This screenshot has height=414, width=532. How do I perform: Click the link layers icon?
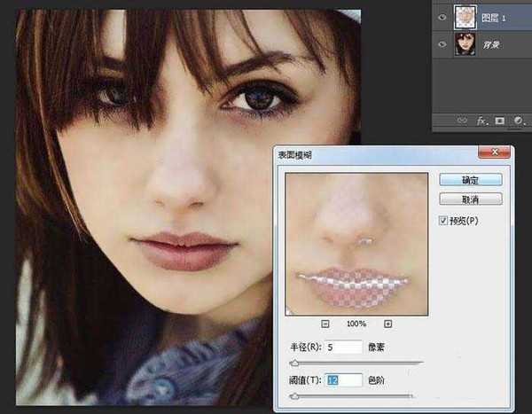[462, 120]
